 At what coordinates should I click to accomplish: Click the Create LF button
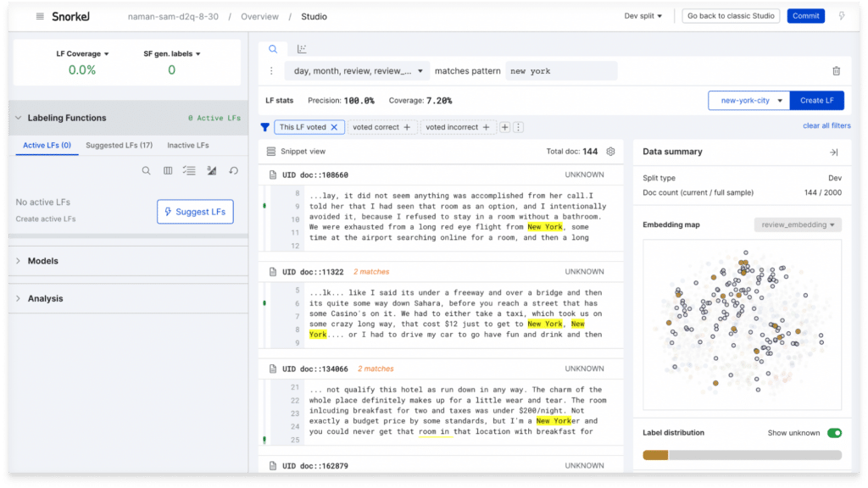[x=816, y=101]
